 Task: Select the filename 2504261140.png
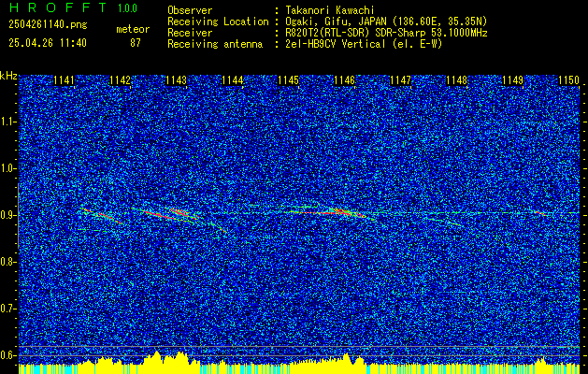48,25
